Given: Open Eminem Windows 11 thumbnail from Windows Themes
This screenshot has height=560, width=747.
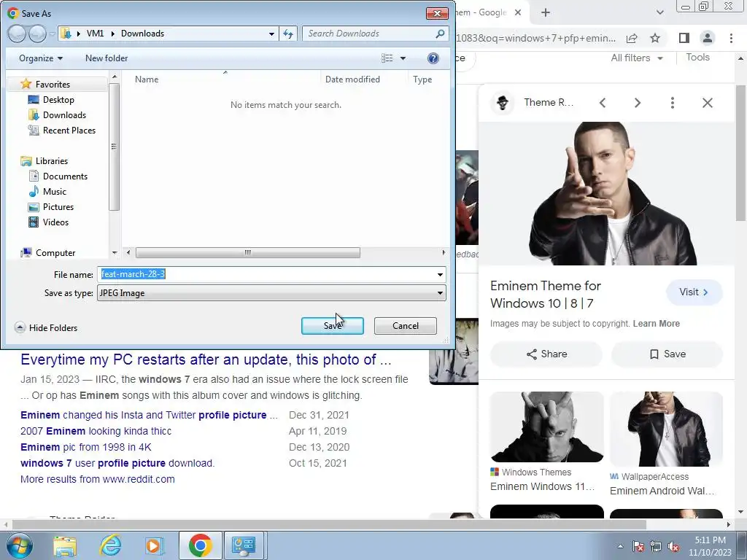Looking at the screenshot, I should pos(546,427).
